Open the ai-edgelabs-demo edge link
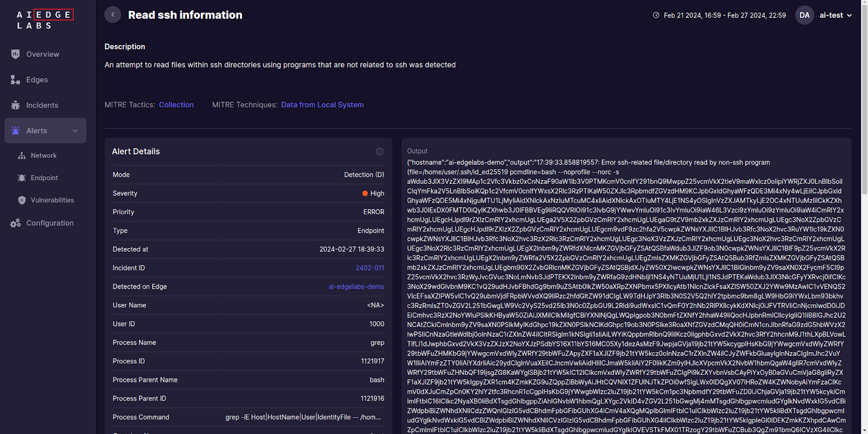Viewport: 868px width, 434px height. pyautogui.click(x=356, y=286)
